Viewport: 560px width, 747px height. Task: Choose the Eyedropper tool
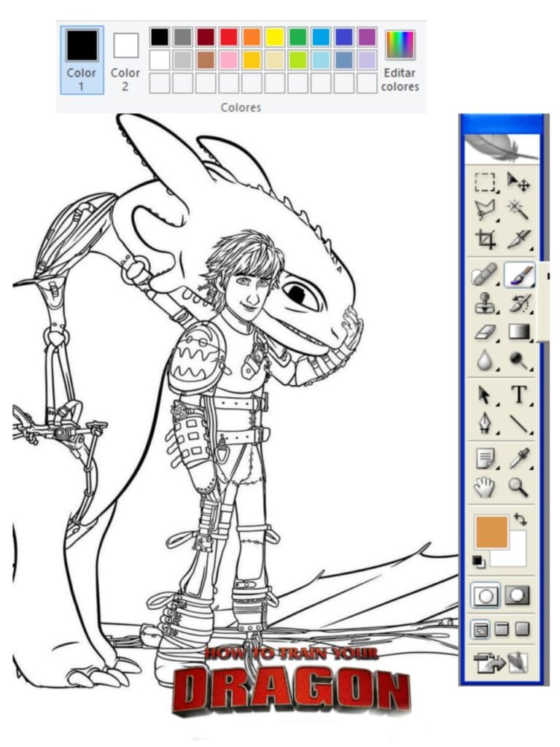pos(519,459)
